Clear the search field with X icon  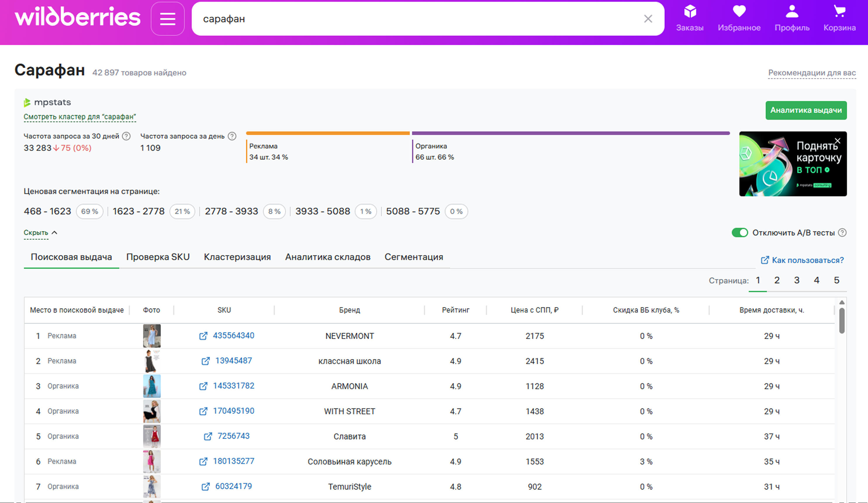pyautogui.click(x=648, y=19)
